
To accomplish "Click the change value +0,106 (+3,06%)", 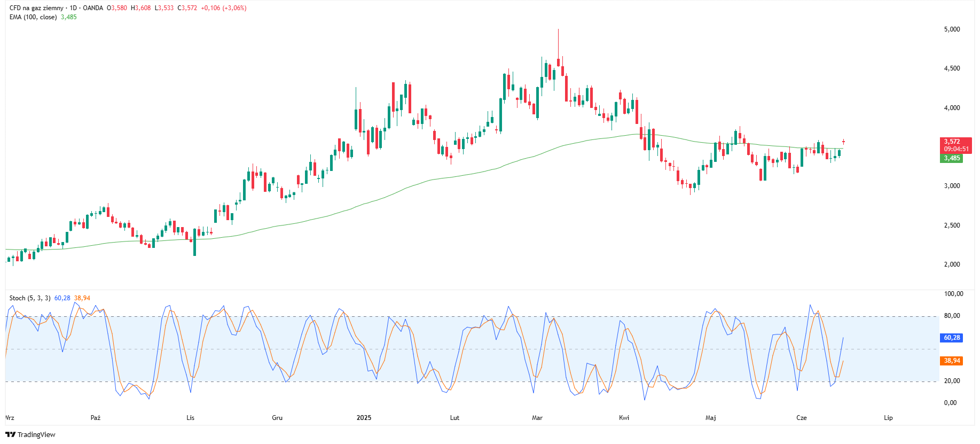I will tap(224, 8).
